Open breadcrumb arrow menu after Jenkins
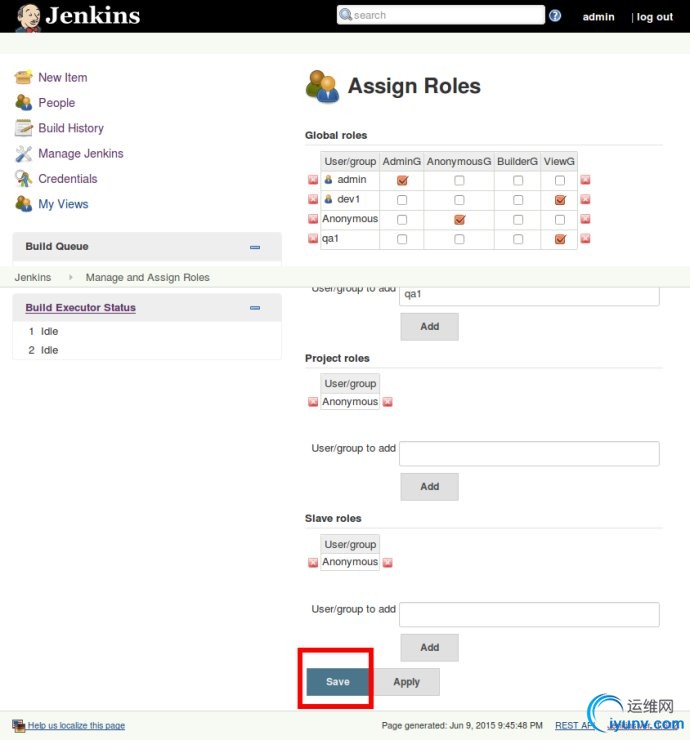 [70, 277]
